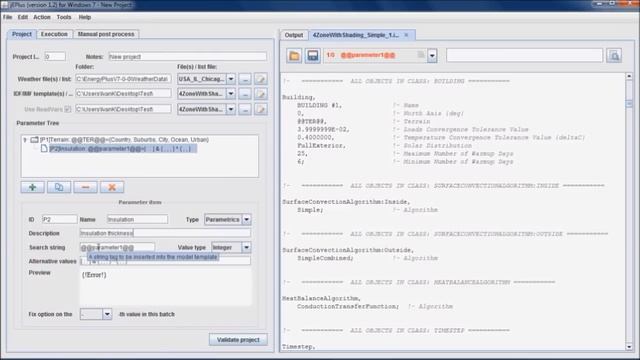Viewport: 640px width, 360px height.
Task: Switch to the Manual post process tab
Action: tap(106, 34)
